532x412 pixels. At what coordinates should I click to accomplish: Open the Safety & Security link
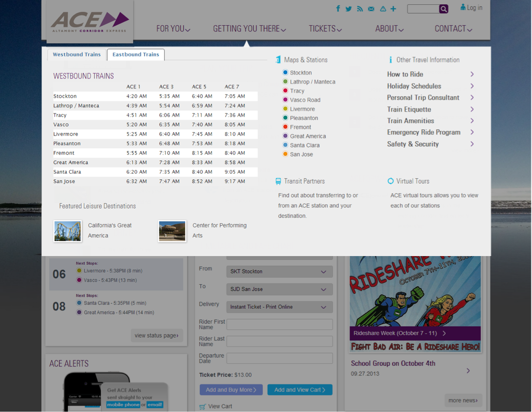tap(413, 144)
